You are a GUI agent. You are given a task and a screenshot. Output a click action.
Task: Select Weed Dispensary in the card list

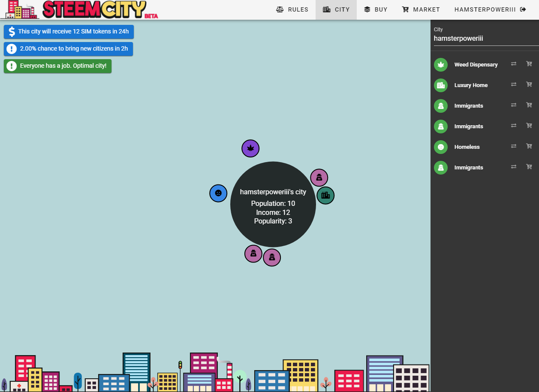click(476, 65)
